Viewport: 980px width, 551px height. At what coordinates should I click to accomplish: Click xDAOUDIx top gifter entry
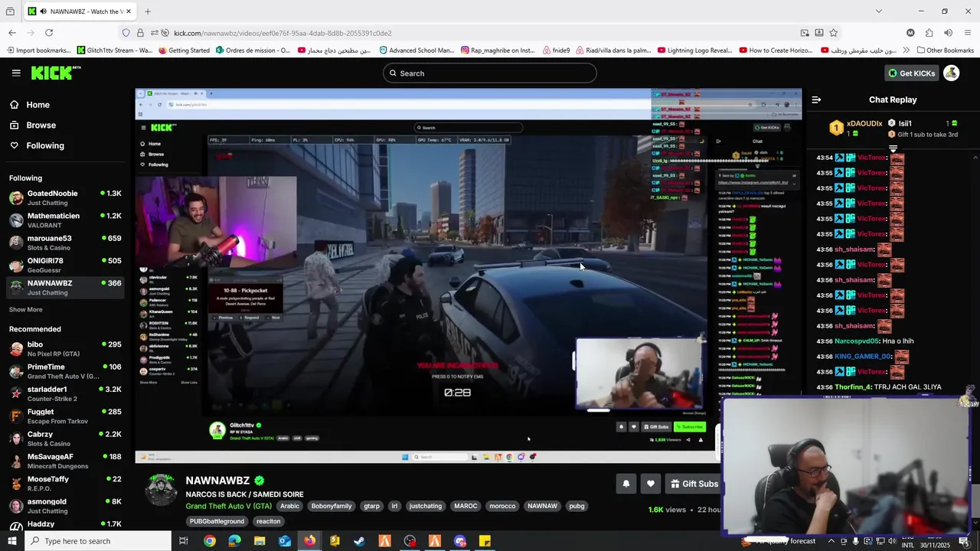tap(856, 128)
